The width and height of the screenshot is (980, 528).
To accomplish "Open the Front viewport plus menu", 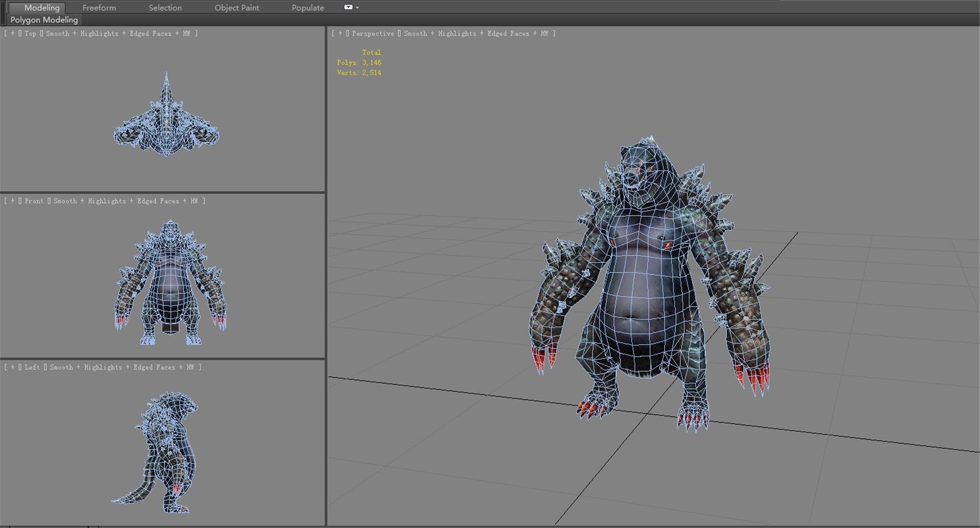I will 13,201.
